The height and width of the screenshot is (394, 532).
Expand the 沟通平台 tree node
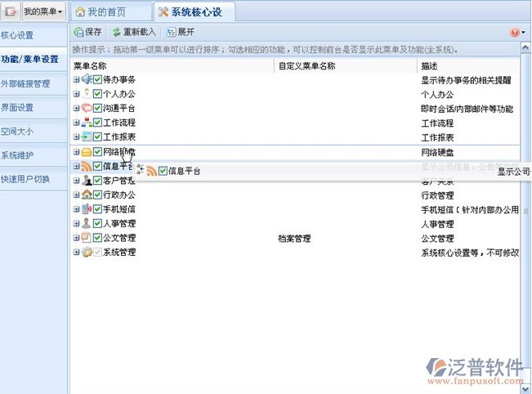pos(76,108)
